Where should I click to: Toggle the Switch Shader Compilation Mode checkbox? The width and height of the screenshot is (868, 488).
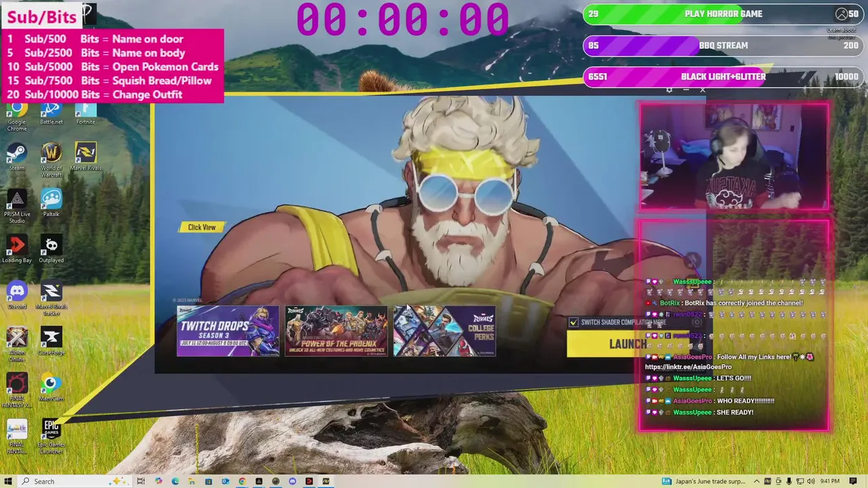tap(574, 323)
